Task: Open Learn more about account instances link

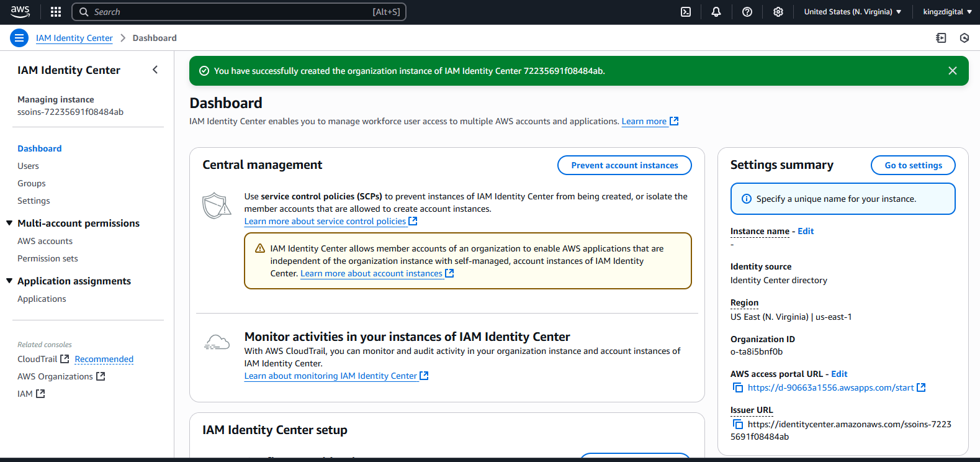Action: (x=372, y=273)
